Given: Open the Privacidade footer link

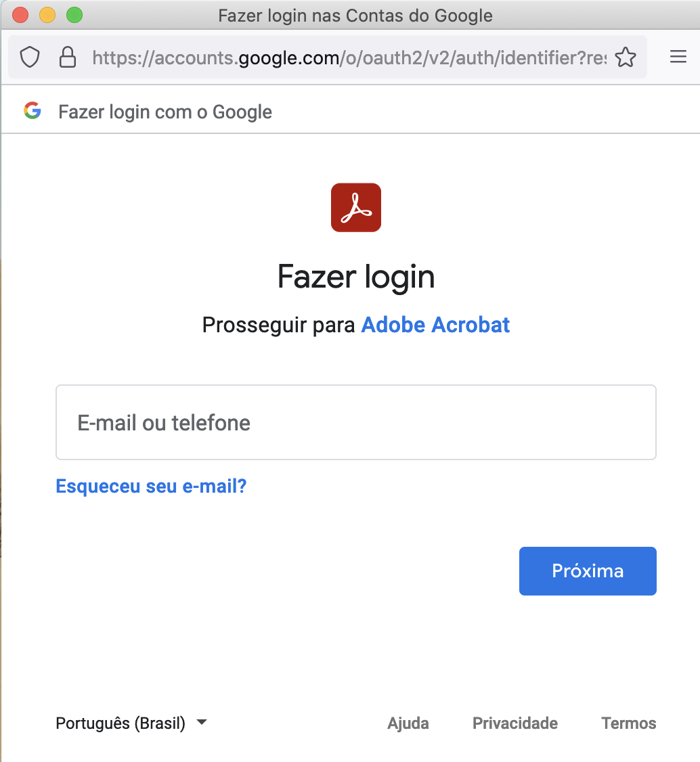Looking at the screenshot, I should point(515,723).
